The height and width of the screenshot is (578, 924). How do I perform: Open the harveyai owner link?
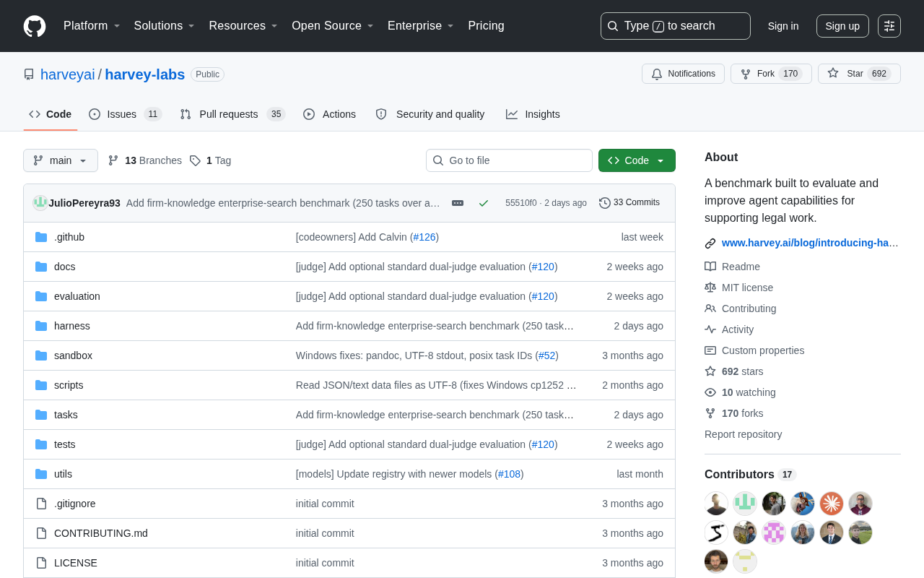pyautogui.click(x=68, y=74)
